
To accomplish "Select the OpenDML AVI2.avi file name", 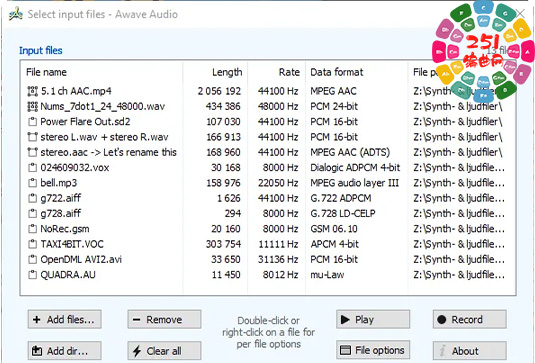I will click(81, 260).
